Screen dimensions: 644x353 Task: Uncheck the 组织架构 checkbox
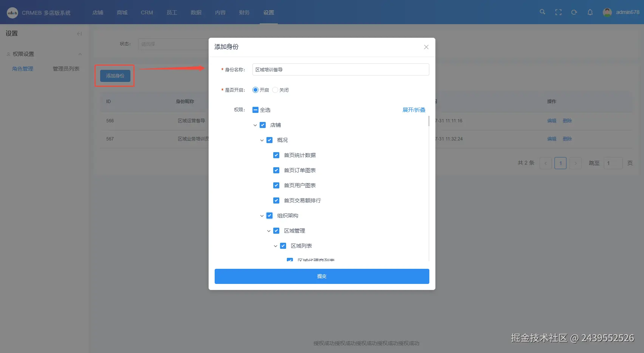[269, 216]
